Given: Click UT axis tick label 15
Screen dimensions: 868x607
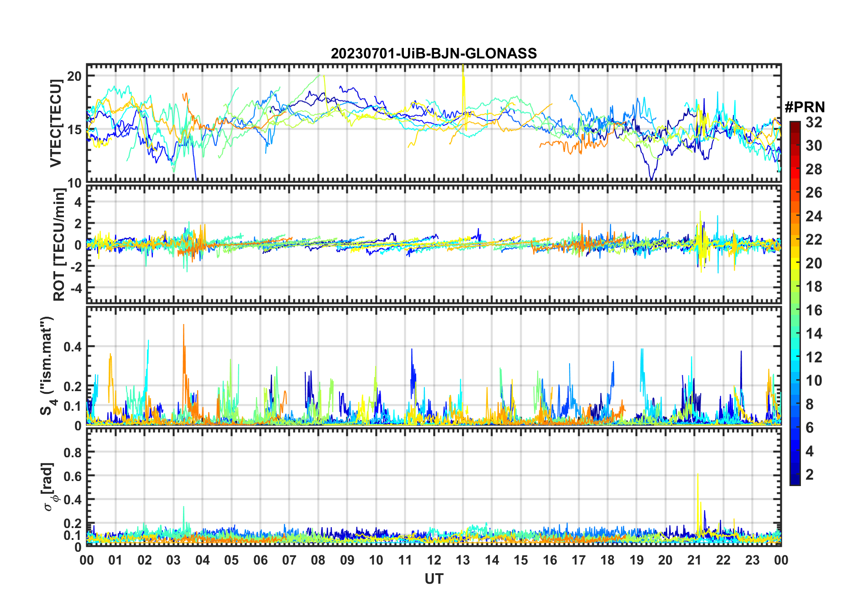Looking at the screenshot, I should (521, 560).
